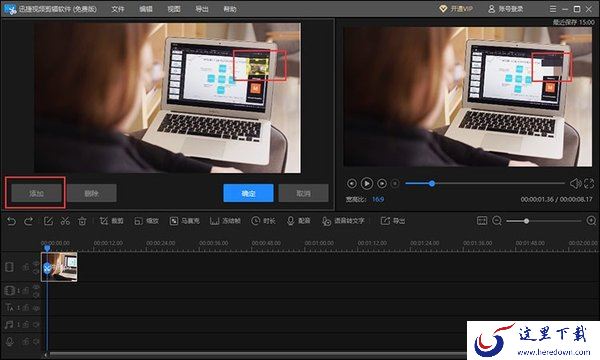600x360 pixels.
Task: Open the 视图 (View) menu
Action: click(173, 9)
